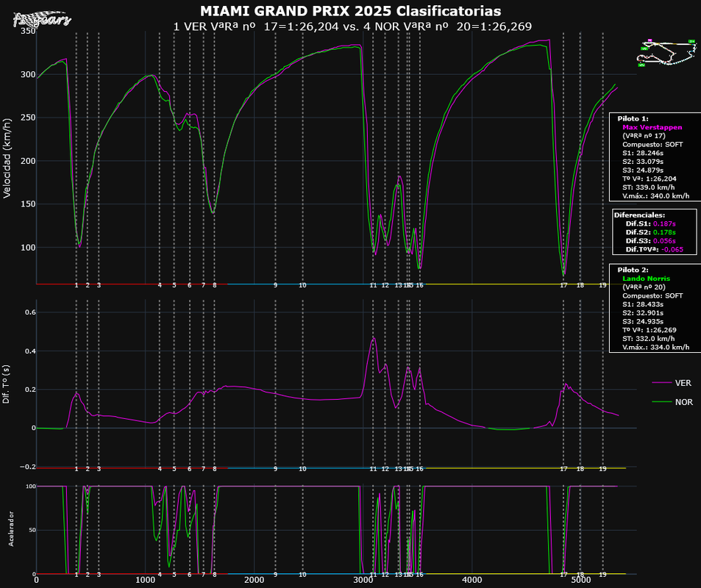Select 'Dif.TºVª: -0,065' differential
The image size is (701, 588).
(655, 249)
